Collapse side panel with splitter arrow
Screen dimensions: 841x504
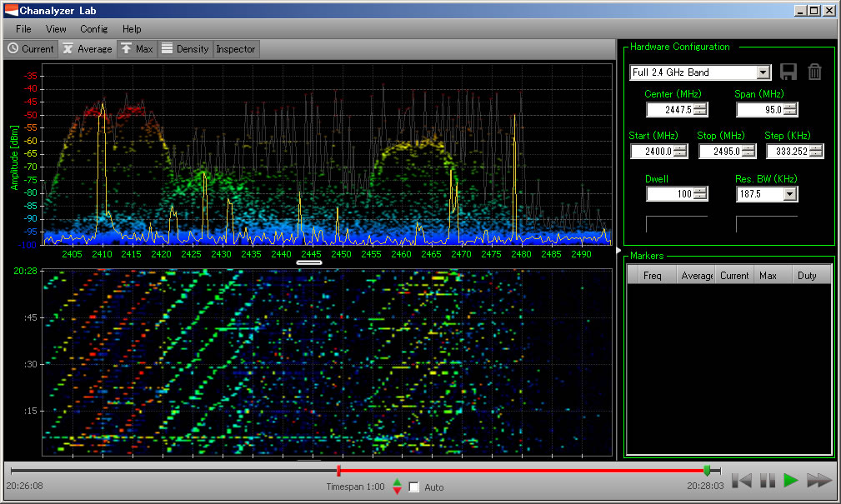click(618, 251)
